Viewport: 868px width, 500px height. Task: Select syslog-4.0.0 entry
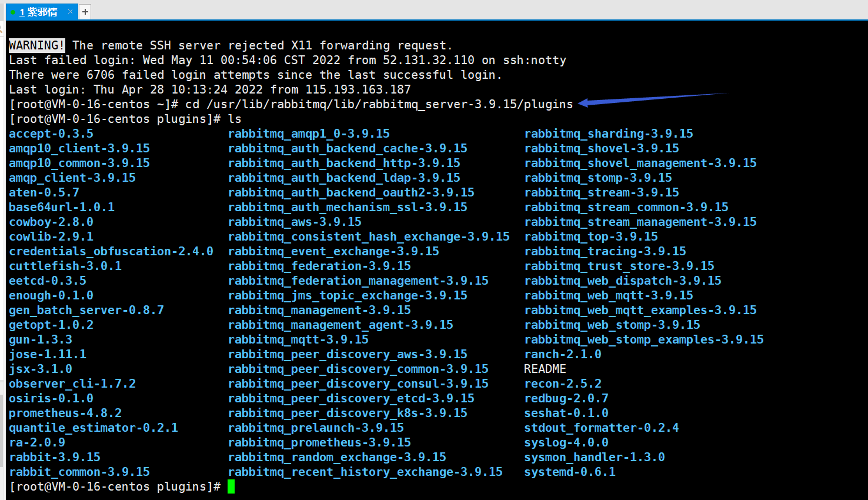566,442
